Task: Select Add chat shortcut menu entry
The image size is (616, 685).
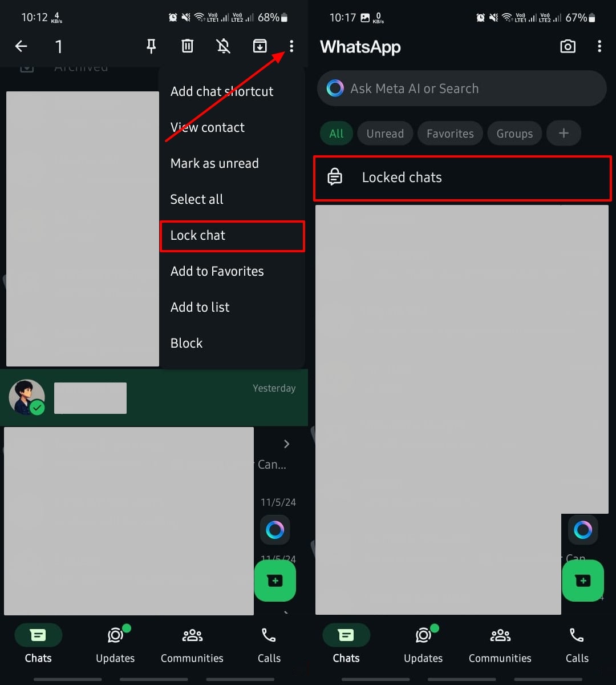Action: point(232,91)
